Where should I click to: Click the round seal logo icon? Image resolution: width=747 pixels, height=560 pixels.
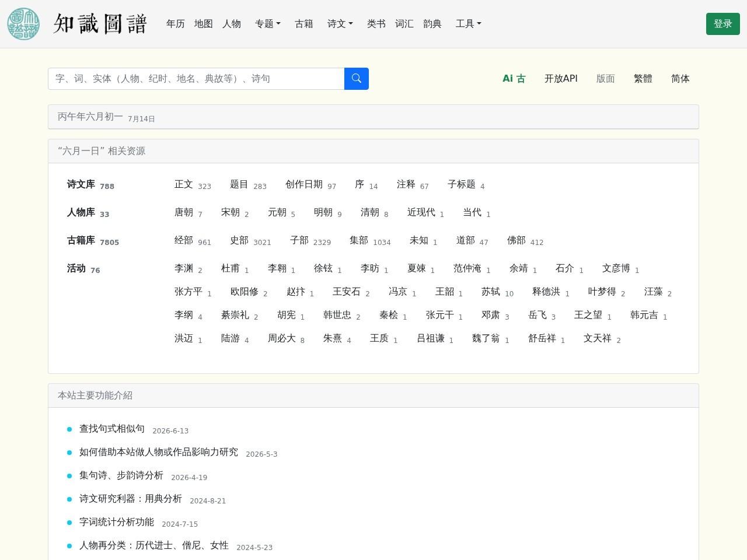pyautogui.click(x=23, y=24)
